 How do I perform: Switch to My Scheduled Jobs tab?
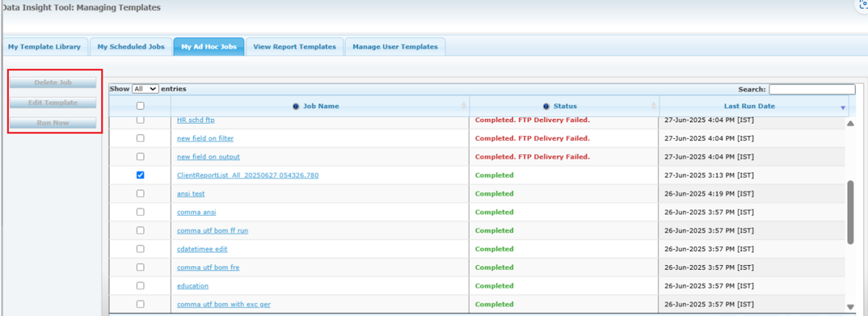click(x=131, y=47)
